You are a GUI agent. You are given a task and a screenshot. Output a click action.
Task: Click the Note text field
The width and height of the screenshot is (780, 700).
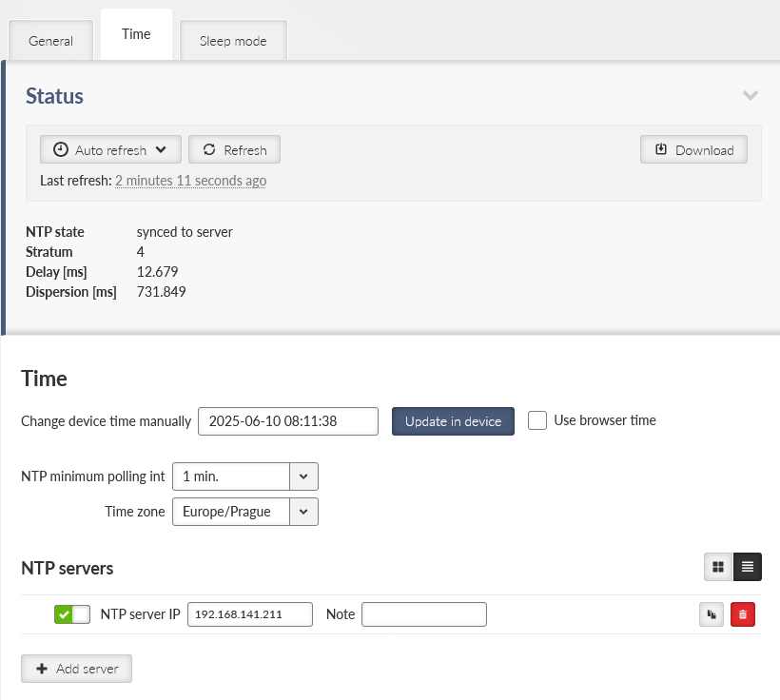tap(424, 614)
